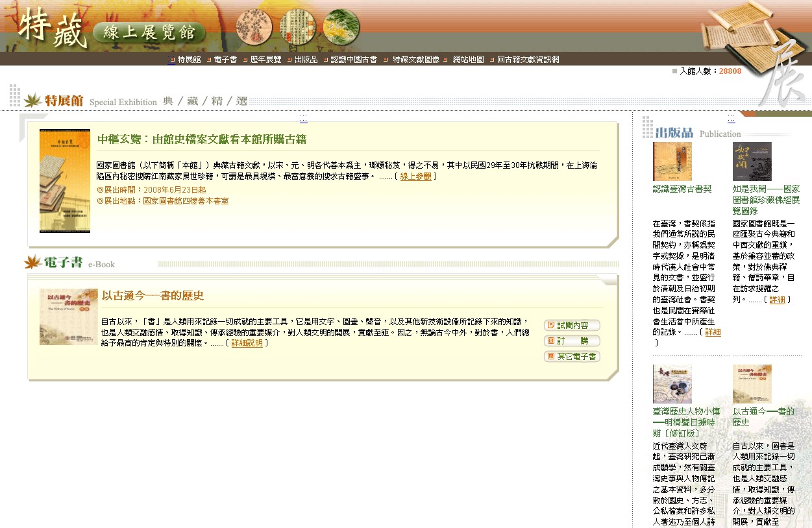Click the first round banner image in header
The image size is (812, 528).
tap(254, 28)
